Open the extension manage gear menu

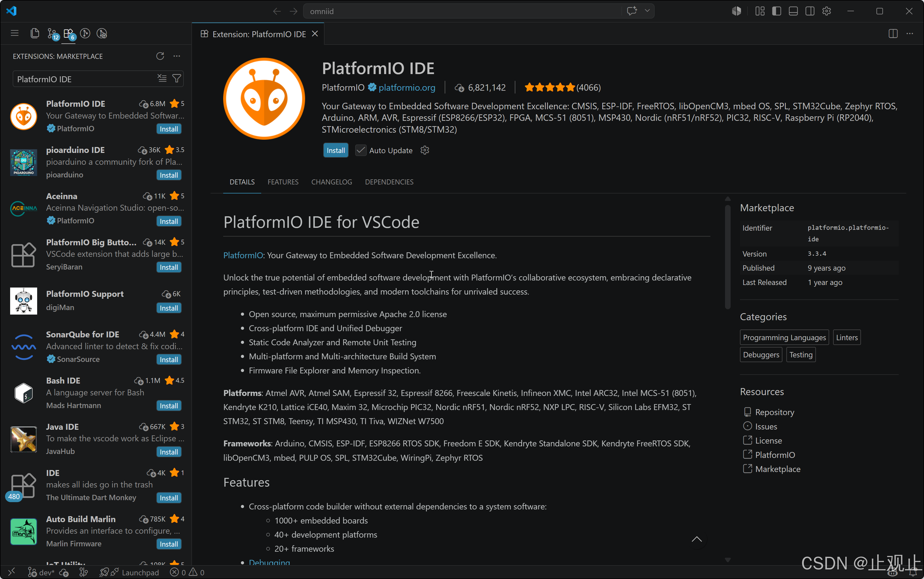(425, 150)
